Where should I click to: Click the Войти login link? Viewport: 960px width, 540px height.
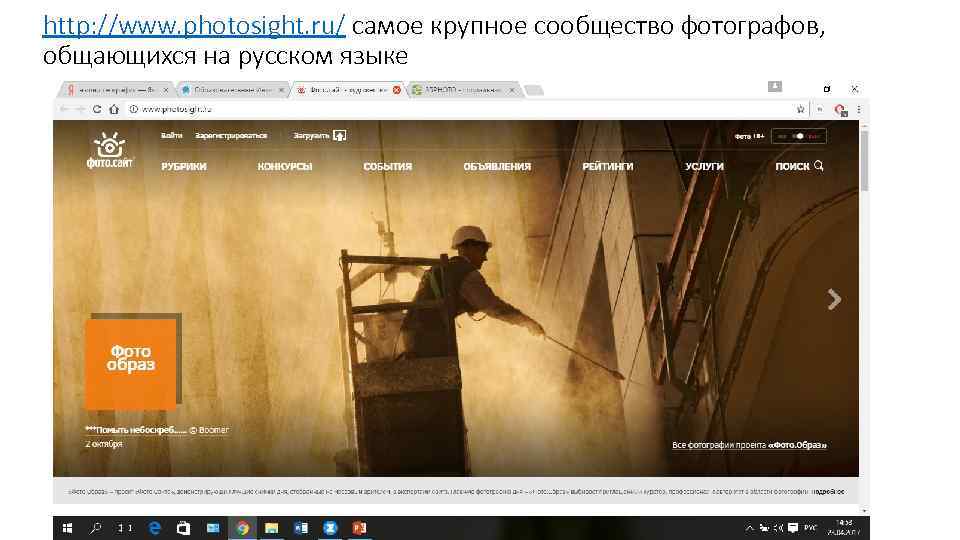pos(171,135)
